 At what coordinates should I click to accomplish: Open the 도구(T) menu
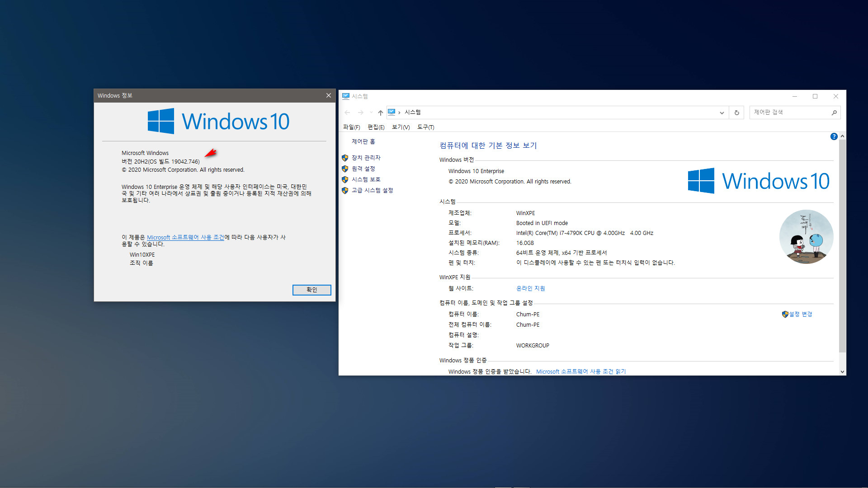(426, 127)
